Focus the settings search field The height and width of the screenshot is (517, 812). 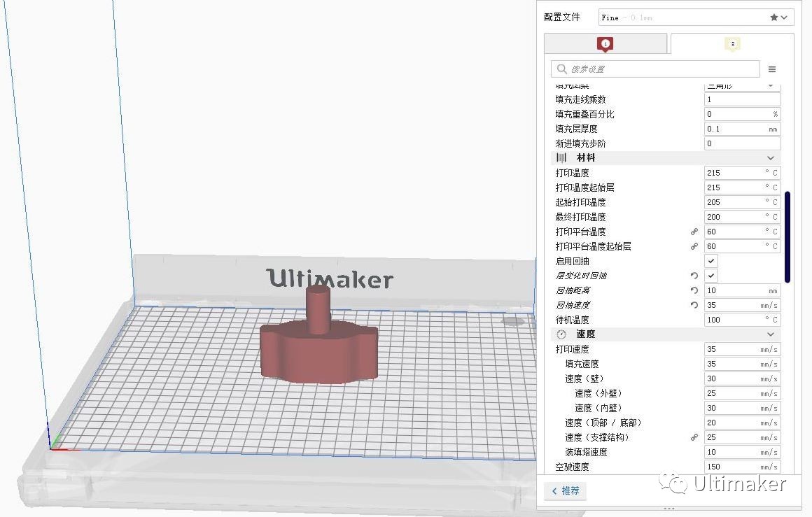pos(656,69)
